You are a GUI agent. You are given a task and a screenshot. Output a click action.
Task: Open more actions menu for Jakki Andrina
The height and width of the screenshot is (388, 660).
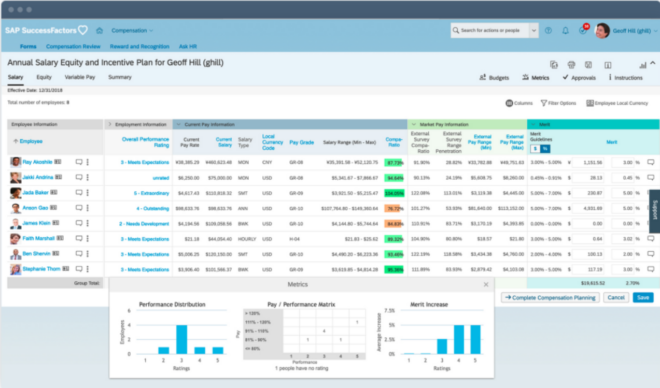(88, 177)
